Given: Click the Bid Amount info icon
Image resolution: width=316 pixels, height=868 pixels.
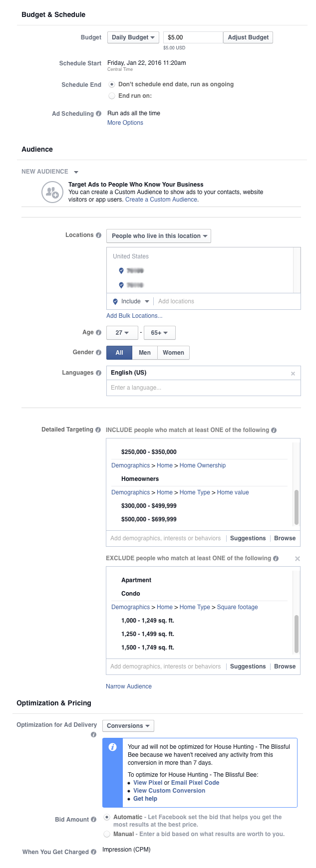Looking at the screenshot, I should point(93,820).
